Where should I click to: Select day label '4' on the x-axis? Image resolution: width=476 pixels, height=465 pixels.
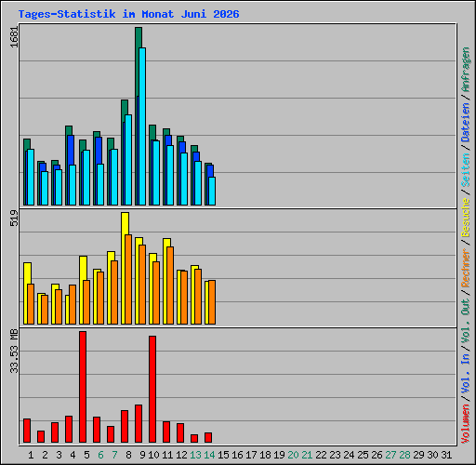coord(73,455)
